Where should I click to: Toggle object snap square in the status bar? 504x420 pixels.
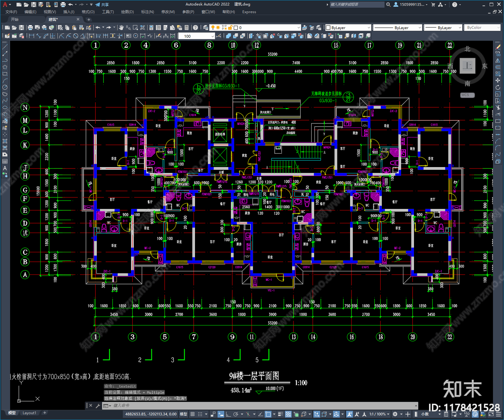click(268, 414)
